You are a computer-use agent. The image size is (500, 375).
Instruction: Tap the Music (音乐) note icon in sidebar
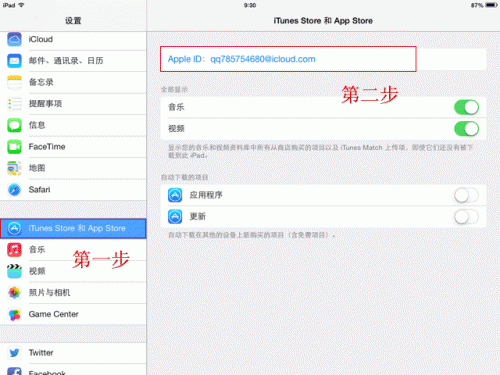14,250
